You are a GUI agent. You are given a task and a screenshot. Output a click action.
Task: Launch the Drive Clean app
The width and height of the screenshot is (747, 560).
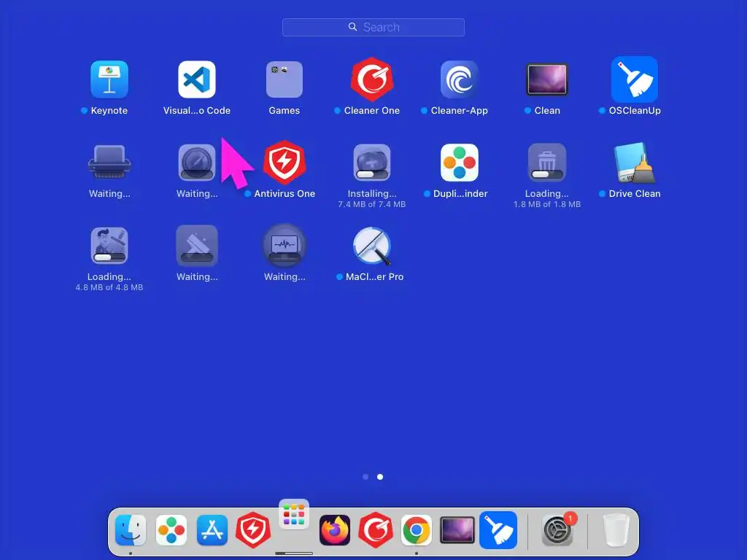click(x=635, y=163)
